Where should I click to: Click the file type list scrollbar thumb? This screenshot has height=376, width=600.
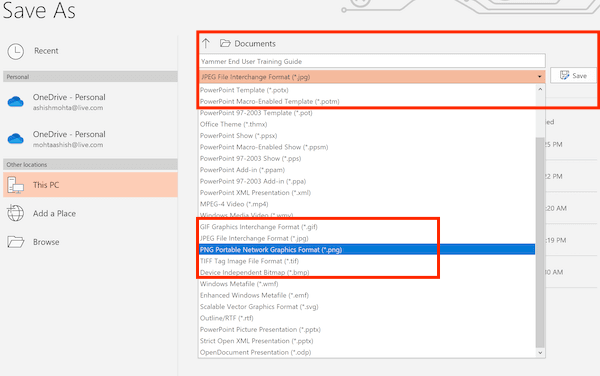pos(540,243)
